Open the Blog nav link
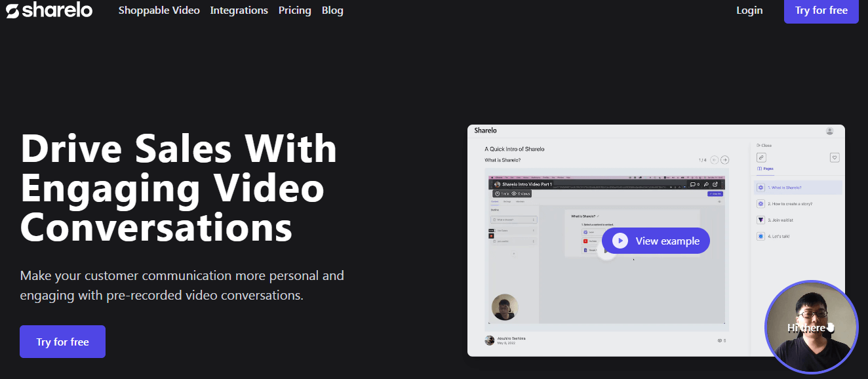 point(332,10)
